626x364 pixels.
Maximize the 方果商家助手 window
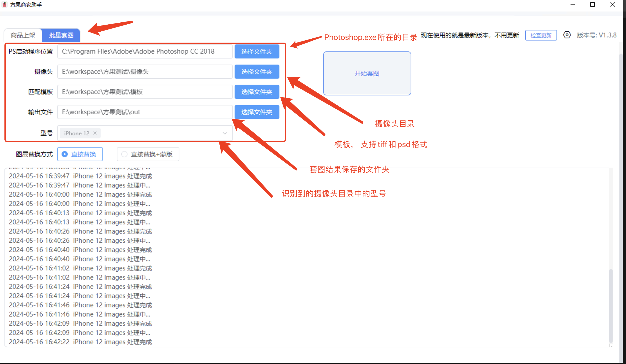point(592,4)
